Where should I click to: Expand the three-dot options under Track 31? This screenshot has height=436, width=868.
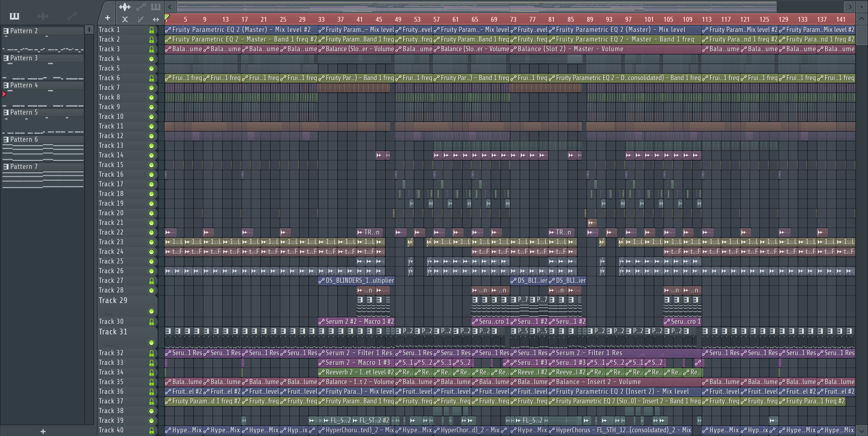[109, 345]
